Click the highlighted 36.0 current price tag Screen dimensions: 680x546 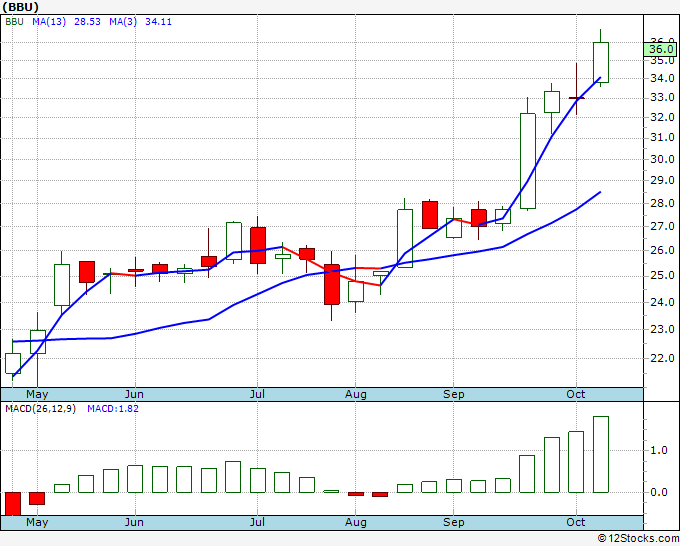pos(660,49)
